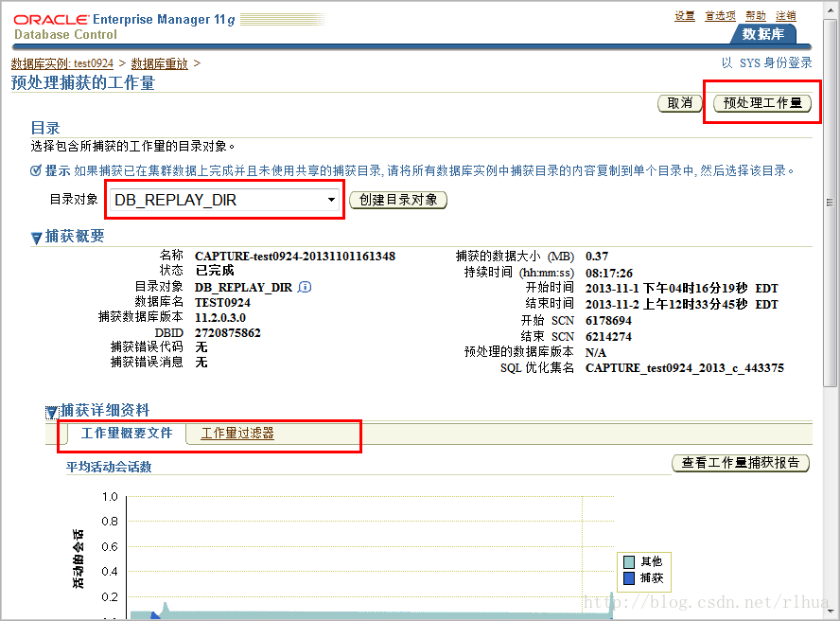
Task: Click the duration value 08:17:26
Action: pyautogui.click(x=609, y=273)
